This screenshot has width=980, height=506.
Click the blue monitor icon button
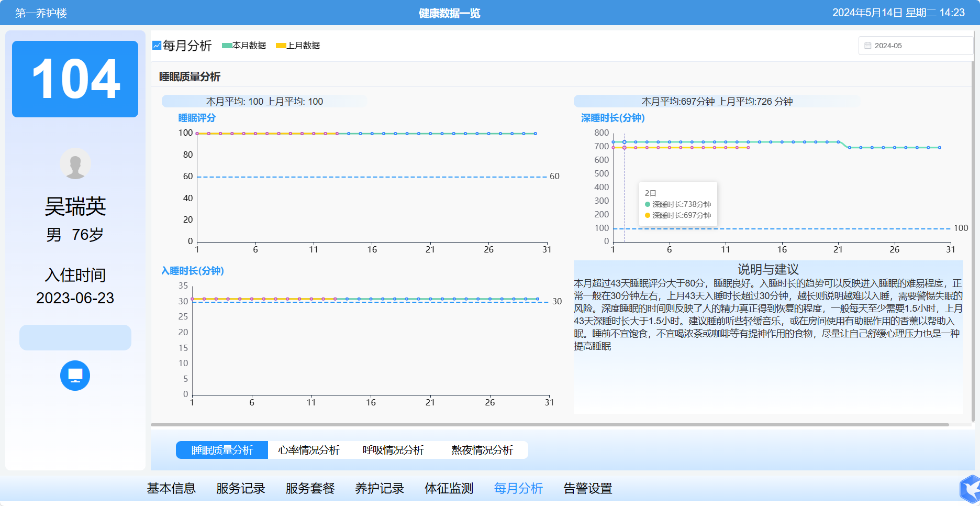click(75, 376)
